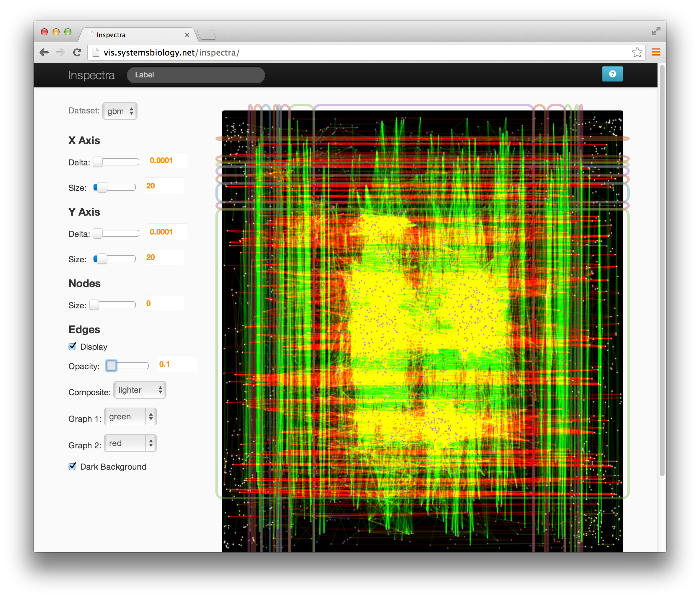
Task: Click the browser back arrow
Action: point(44,52)
